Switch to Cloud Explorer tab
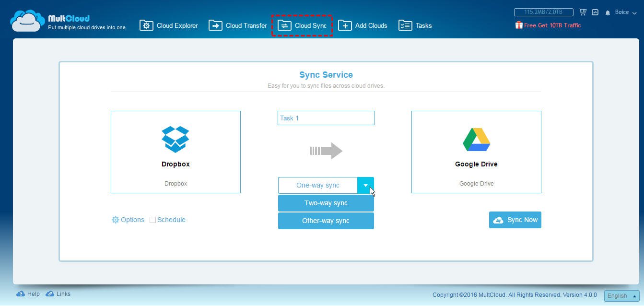 point(169,25)
